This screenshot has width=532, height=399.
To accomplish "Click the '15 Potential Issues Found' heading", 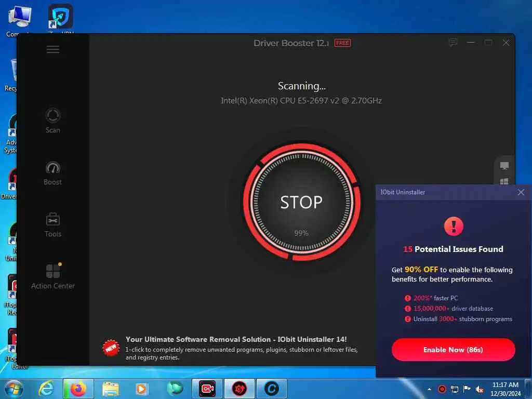I will pos(453,249).
